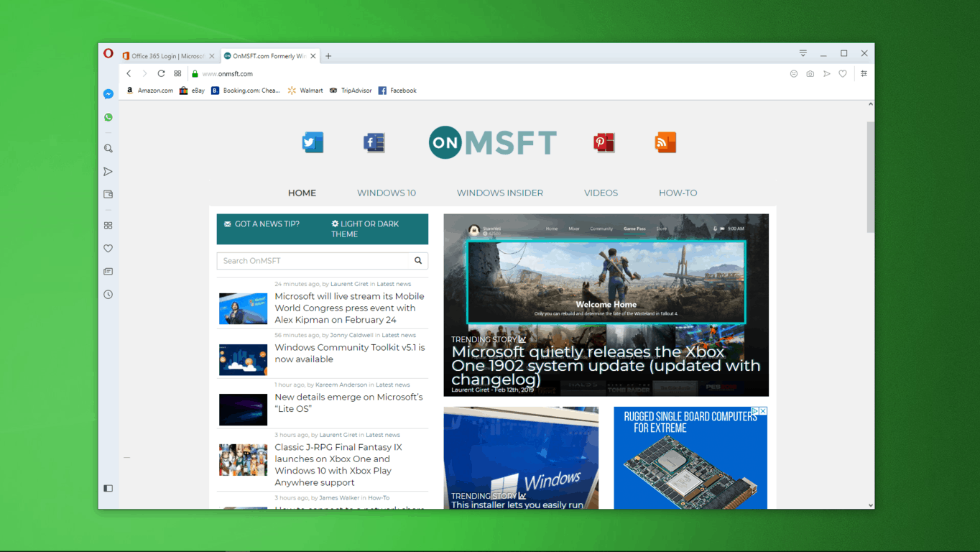The width and height of the screenshot is (980, 552).
Task: Open the start page grid in toolbar
Action: 177,73
